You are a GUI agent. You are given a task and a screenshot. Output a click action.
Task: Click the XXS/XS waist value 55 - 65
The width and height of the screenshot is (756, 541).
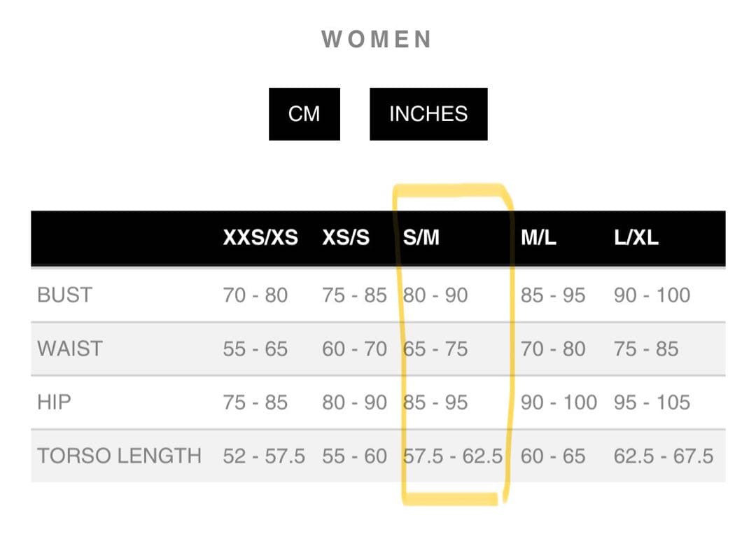click(255, 349)
